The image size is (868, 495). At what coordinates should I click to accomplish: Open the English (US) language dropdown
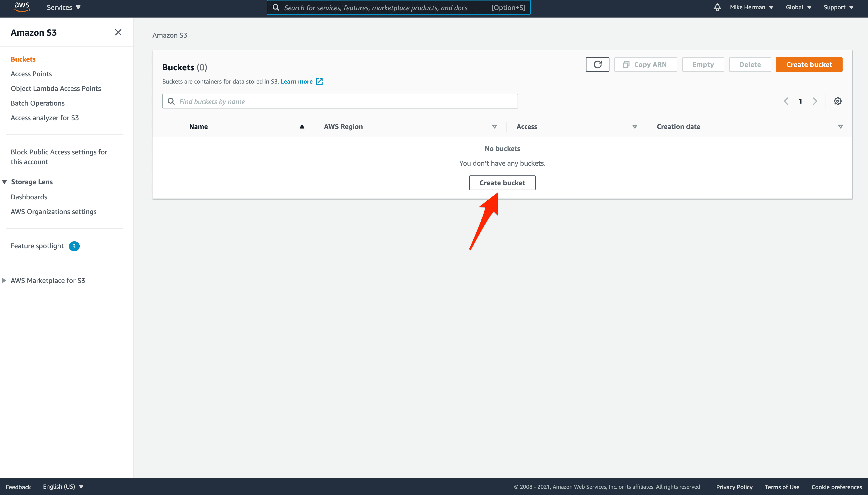[63, 486]
